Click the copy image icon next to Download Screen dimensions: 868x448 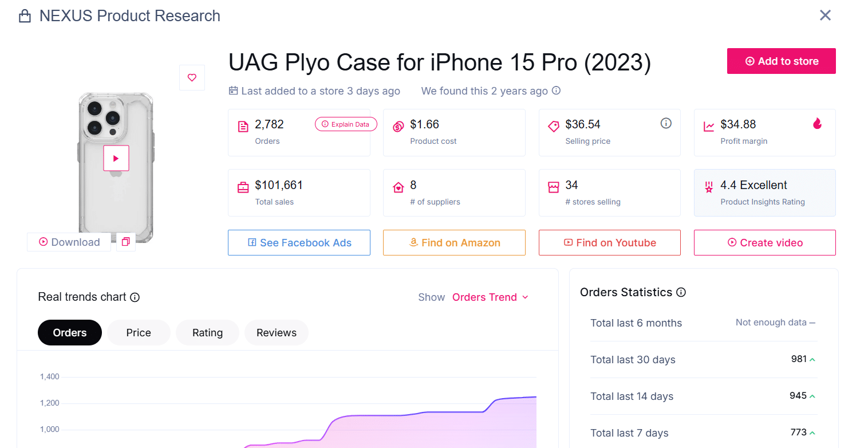(125, 242)
